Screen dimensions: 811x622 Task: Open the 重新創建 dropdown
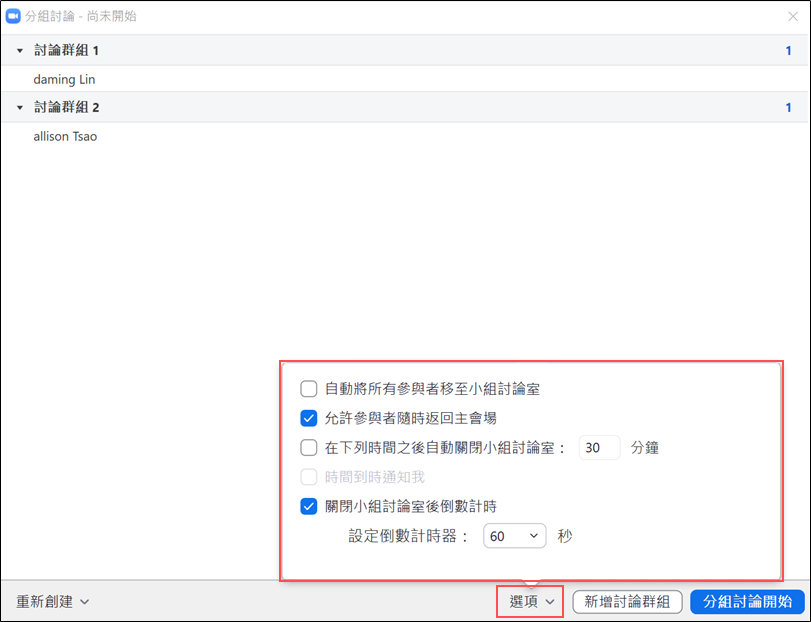[x=52, y=601]
